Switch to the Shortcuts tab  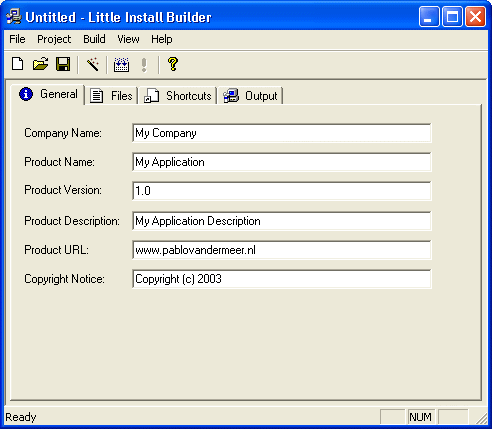pos(178,96)
